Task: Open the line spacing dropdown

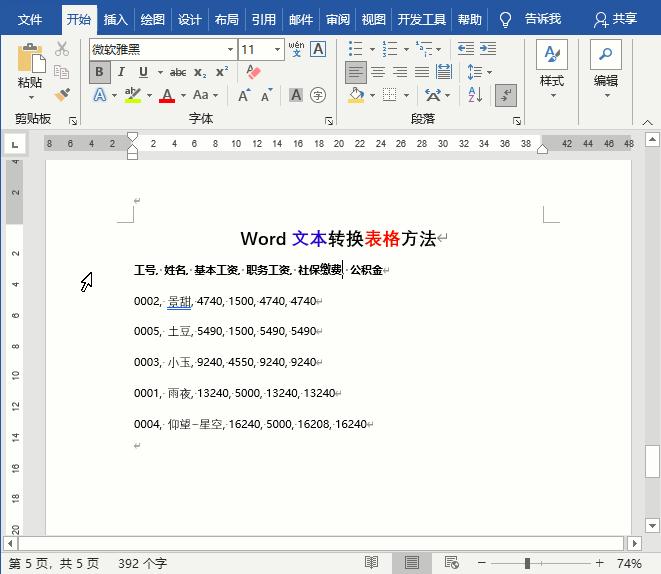Action: pyautogui.click(x=489, y=72)
